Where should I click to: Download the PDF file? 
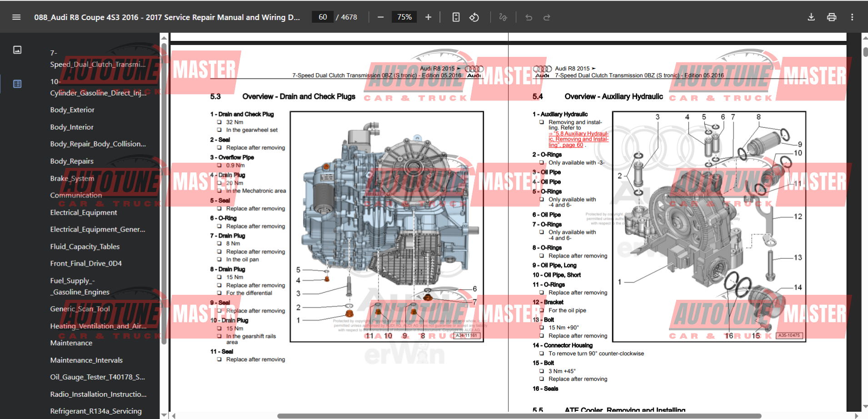point(811,17)
